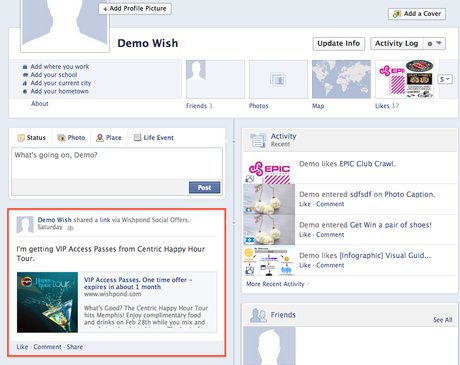Click the Add your hometown link
The width and height of the screenshot is (460, 365).
tap(59, 91)
